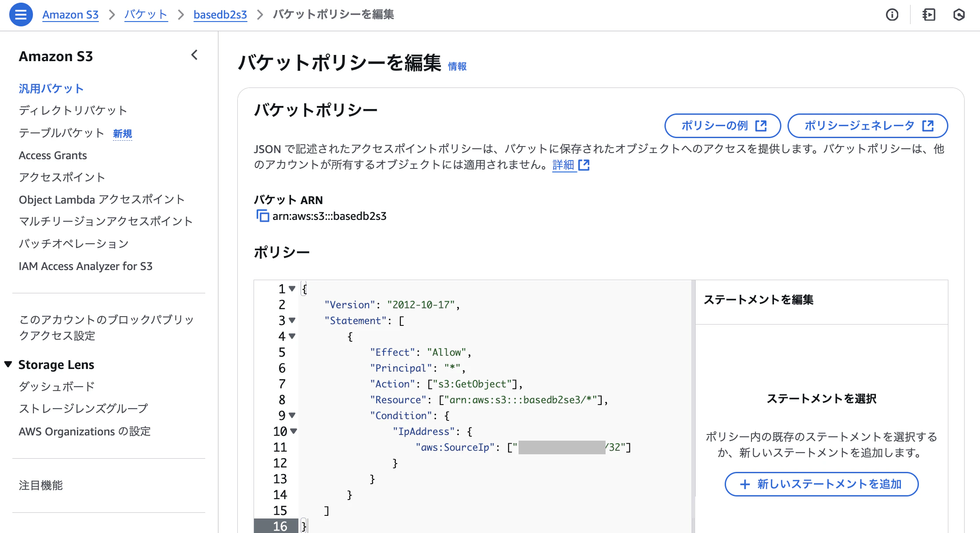The height and width of the screenshot is (533, 980).
Task: Open basedb2s3 breadcrumb link
Action: pyautogui.click(x=220, y=15)
